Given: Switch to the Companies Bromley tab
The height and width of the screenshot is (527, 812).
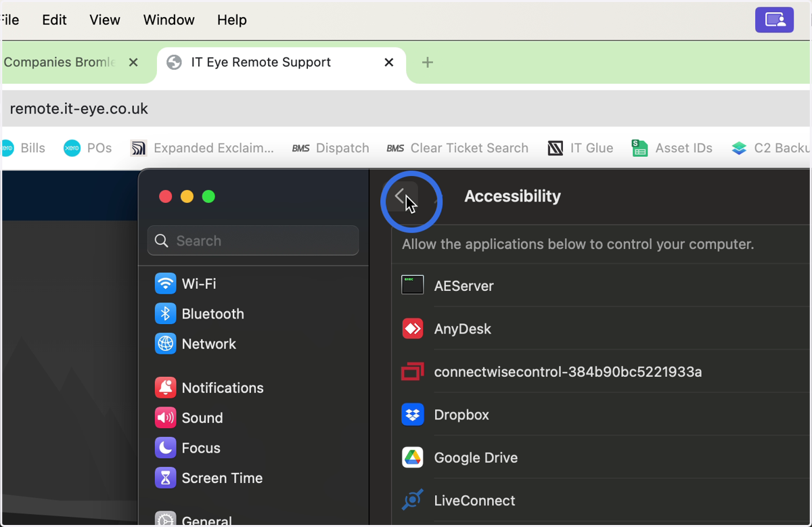Looking at the screenshot, I should click(x=60, y=62).
